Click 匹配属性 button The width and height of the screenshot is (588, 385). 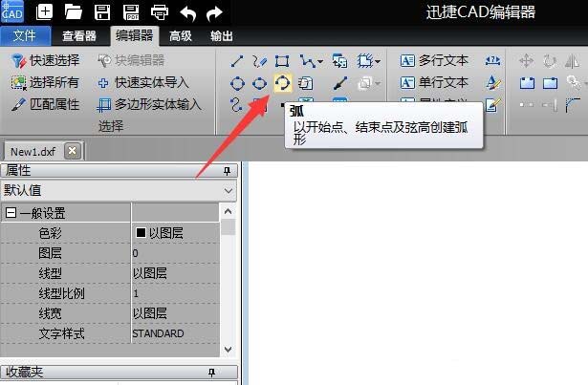point(45,104)
